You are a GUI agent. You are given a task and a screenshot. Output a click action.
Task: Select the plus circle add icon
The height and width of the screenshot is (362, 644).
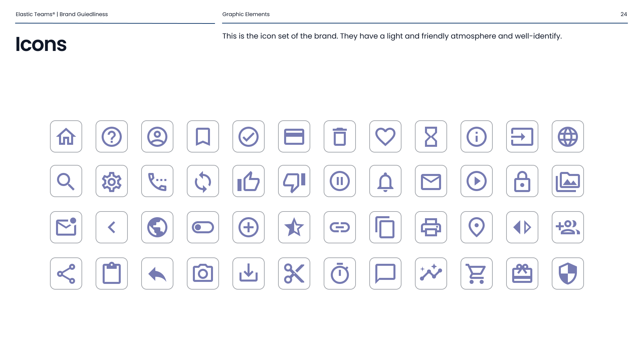(249, 227)
